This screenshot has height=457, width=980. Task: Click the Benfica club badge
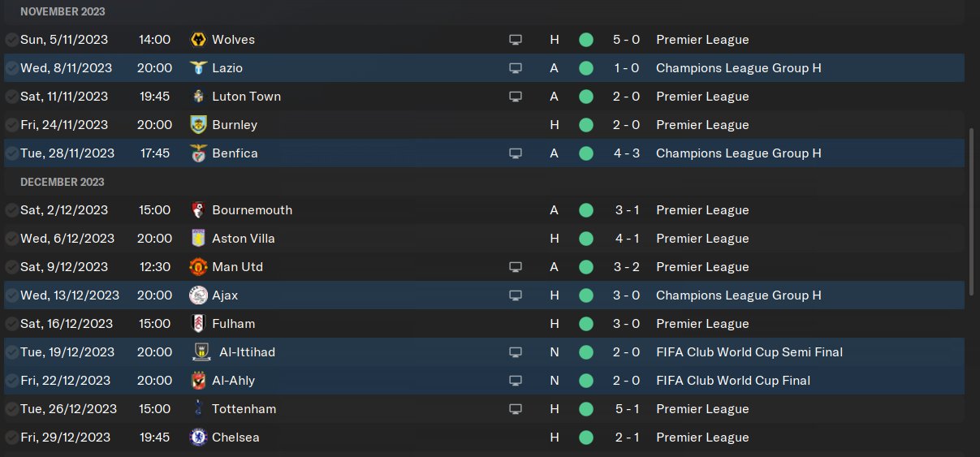pyautogui.click(x=198, y=153)
